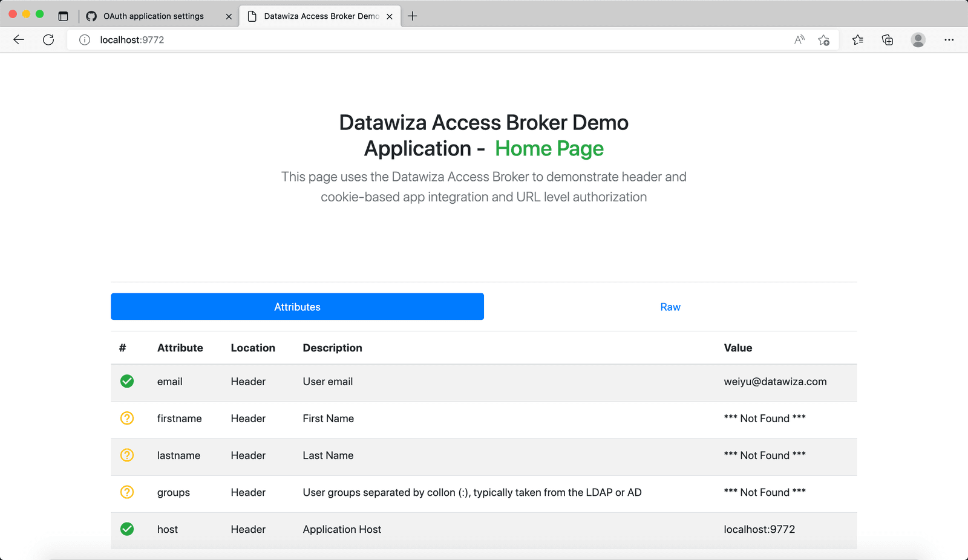Click the Description column header
The height and width of the screenshot is (560, 968).
point(333,348)
